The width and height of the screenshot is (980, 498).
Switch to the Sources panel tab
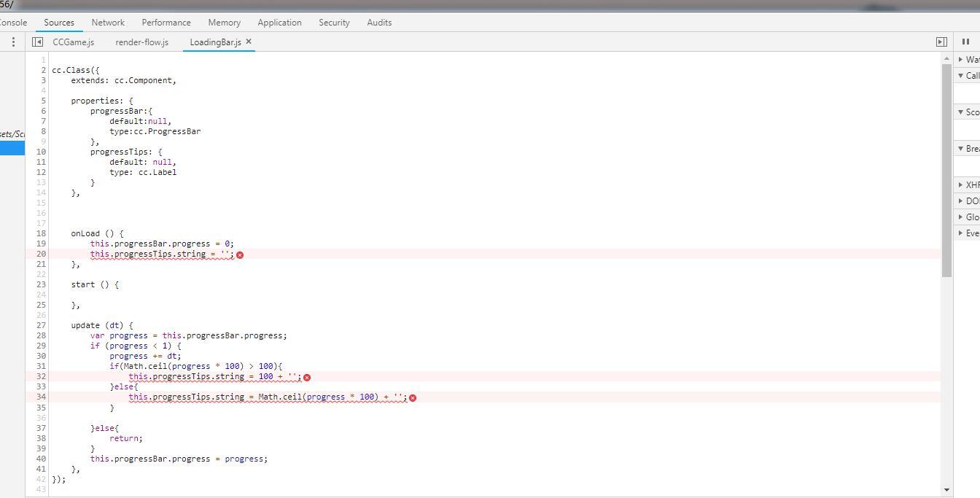click(x=59, y=23)
